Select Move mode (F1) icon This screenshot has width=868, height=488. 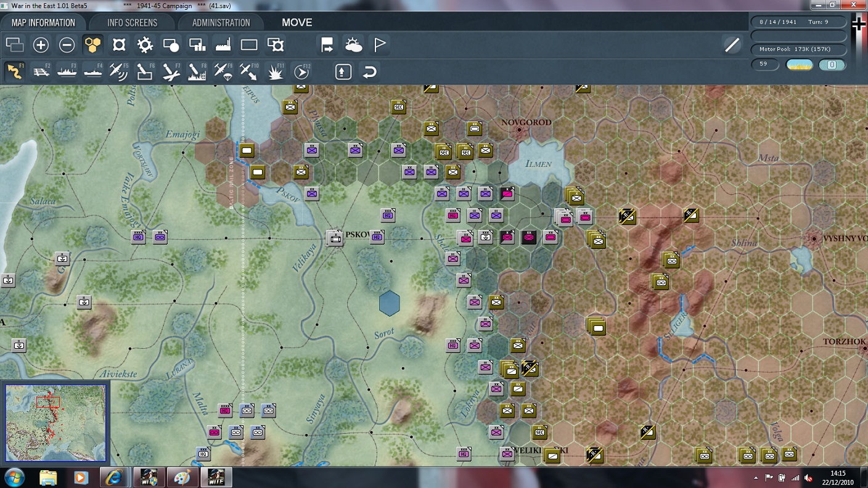pos(15,71)
